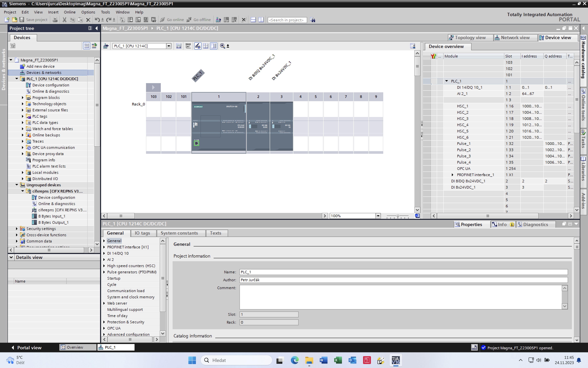Click the Copy icon in toolbar
Screen dimensions: 588x368
click(x=72, y=20)
